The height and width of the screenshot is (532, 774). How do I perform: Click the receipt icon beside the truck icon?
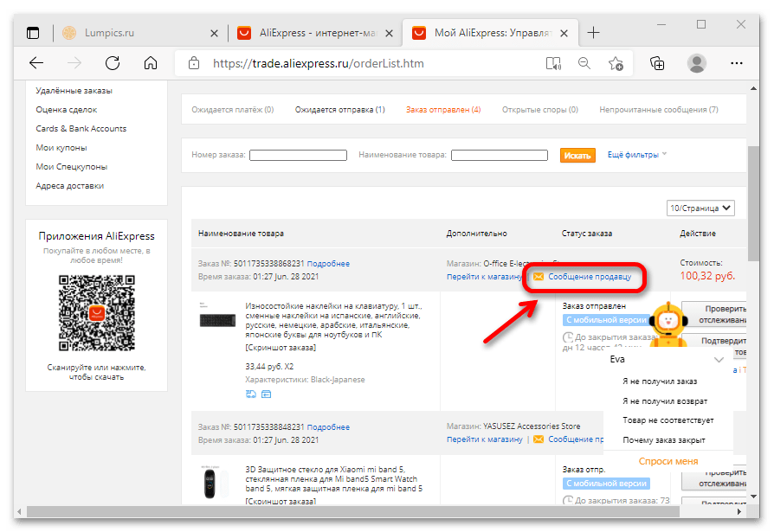click(266, 394)
